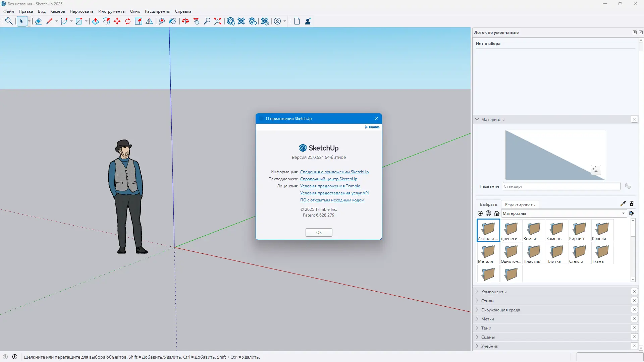Select the Orbit camera tool
This screenshot has width=644, height=362.
tap(185, 21)
